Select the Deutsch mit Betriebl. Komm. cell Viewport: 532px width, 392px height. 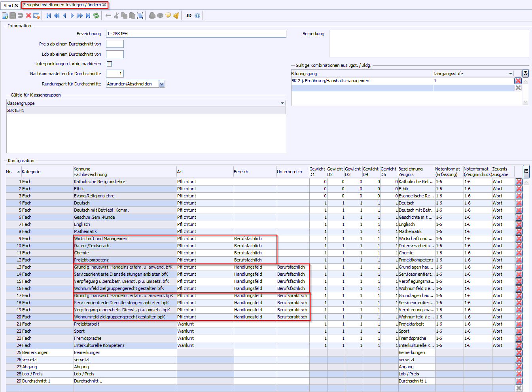point(125,210)
